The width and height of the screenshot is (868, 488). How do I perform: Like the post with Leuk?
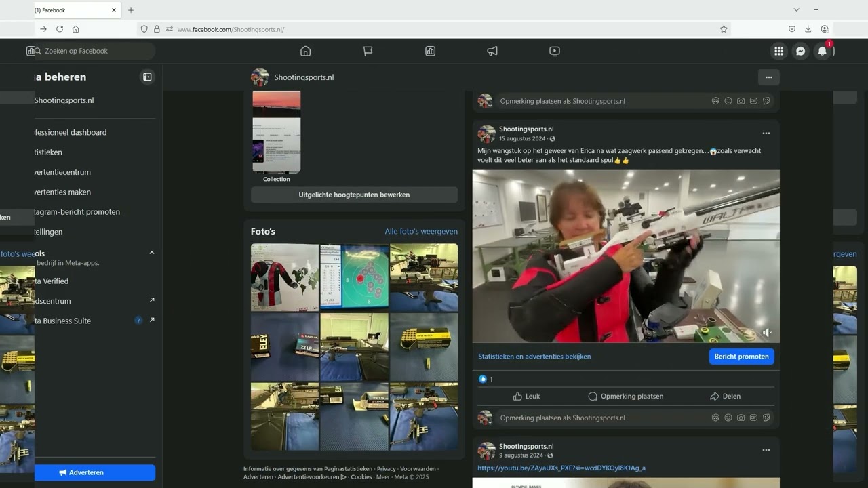tap(526, 396)
